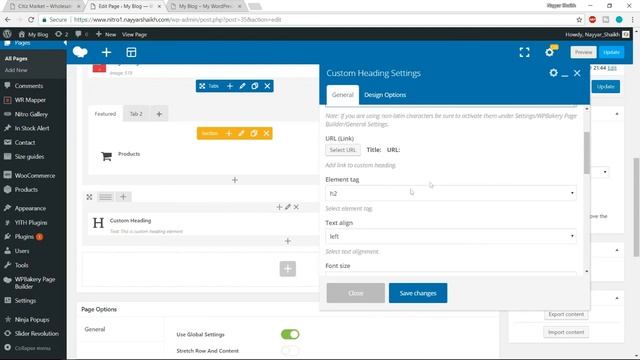Add element below Custom Heading
Screen dimensions: 640x360
[x=288, y=241]
